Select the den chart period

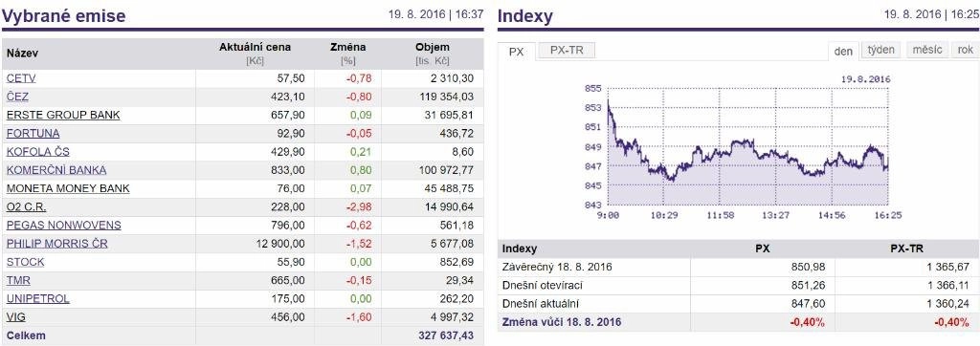[843, 52]
